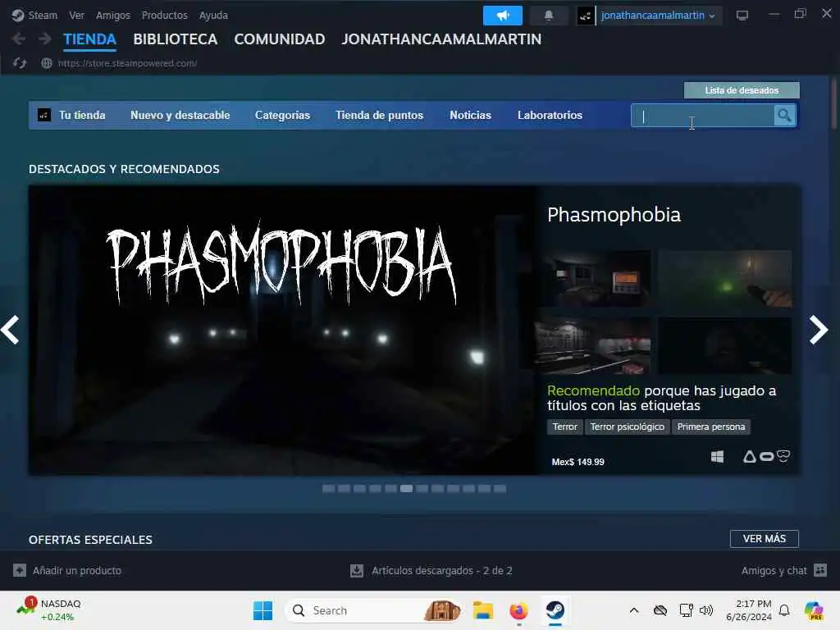Click the Steam taskbar icon
Image resolution: width=840 pixels, height=630 pixels.
point(555,610)
